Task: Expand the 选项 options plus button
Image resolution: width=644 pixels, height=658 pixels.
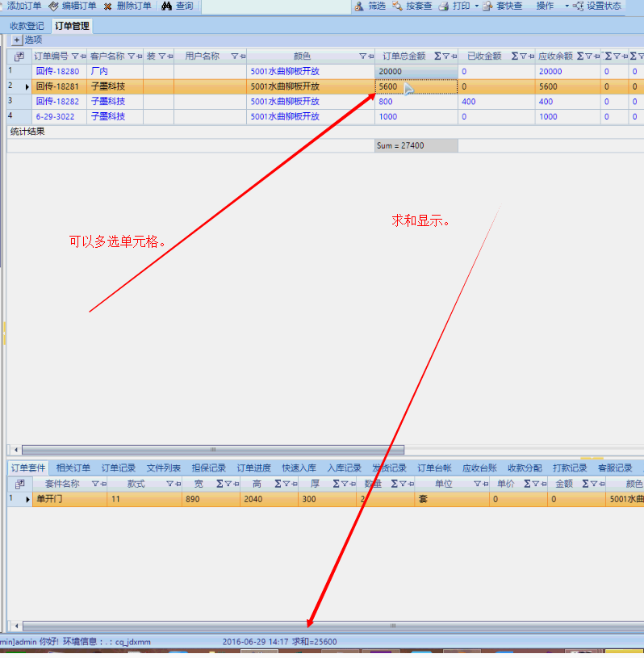Action: [16, 40]
